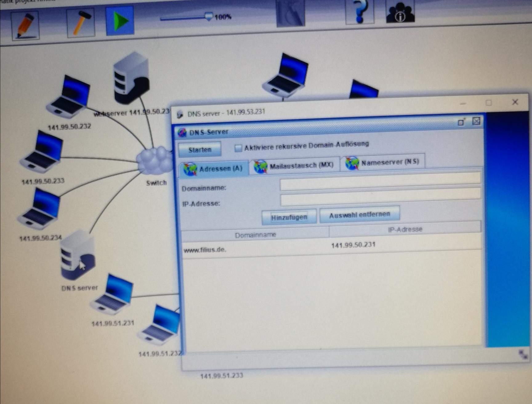Screen dimensions: 532x404
Task: Click the Switch label text
Action: (x=156, y=183)
